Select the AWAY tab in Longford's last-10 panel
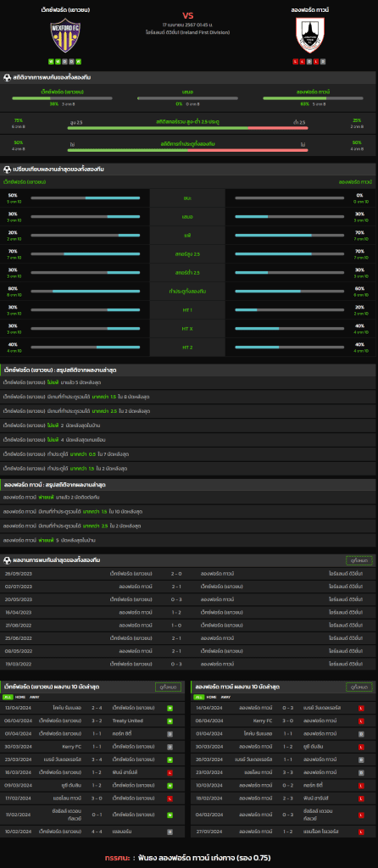 tap(225, 697)
